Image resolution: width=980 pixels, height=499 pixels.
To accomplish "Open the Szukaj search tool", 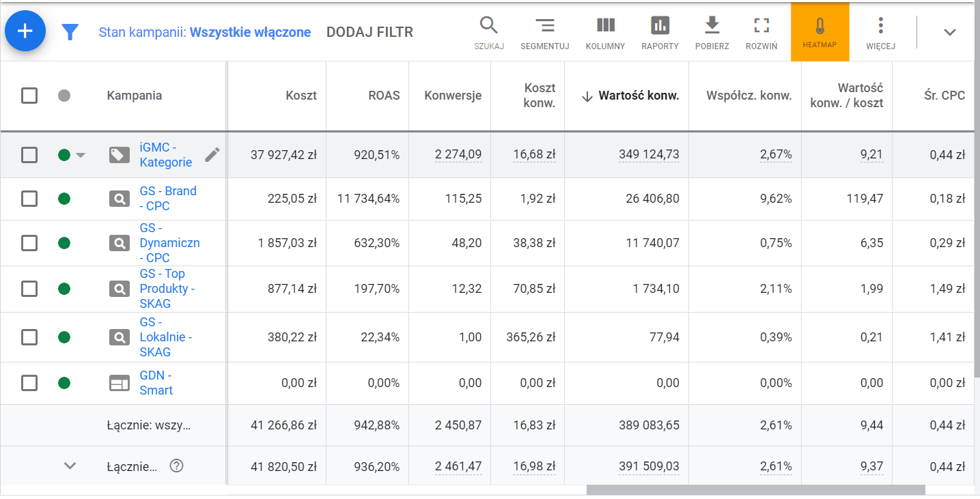I will coord(489,32).
